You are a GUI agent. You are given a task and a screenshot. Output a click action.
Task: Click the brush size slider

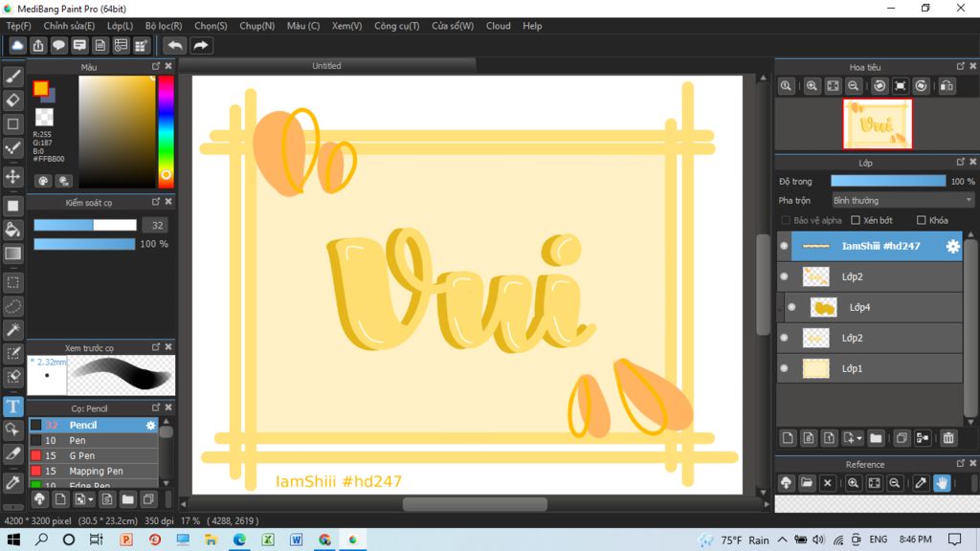point(85,225)
